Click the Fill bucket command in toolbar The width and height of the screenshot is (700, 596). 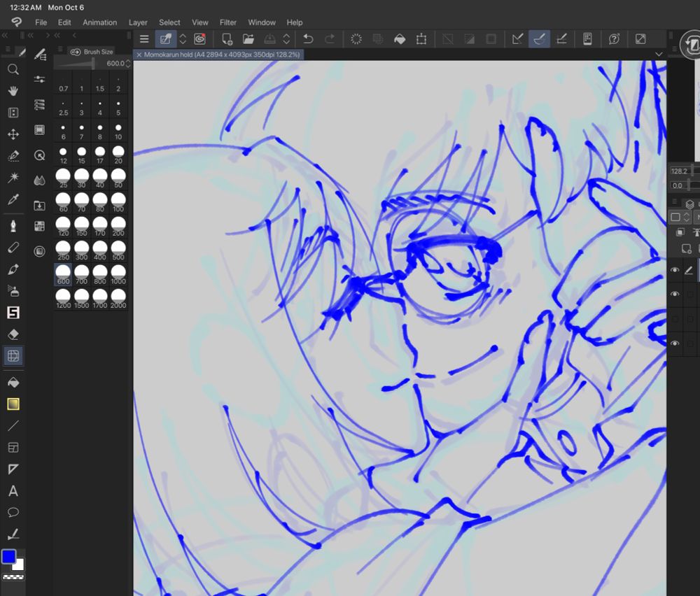(400, 39)
